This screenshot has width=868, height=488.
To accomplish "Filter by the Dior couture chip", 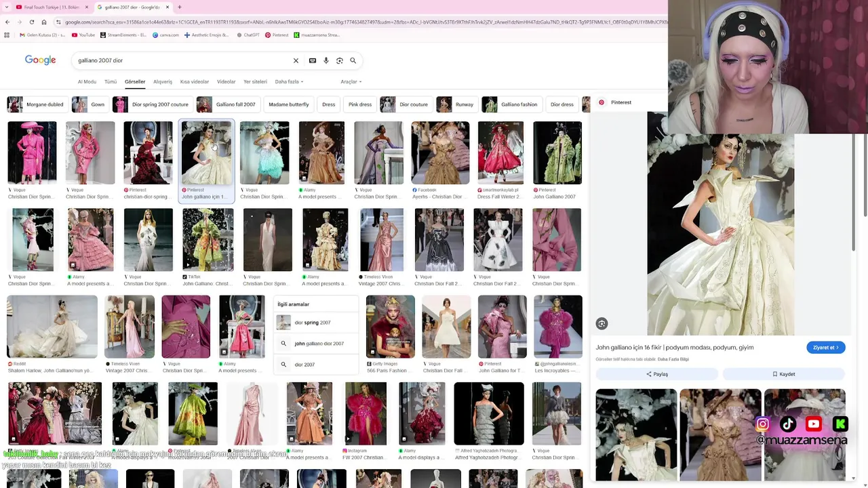I will tap(406, 104).
